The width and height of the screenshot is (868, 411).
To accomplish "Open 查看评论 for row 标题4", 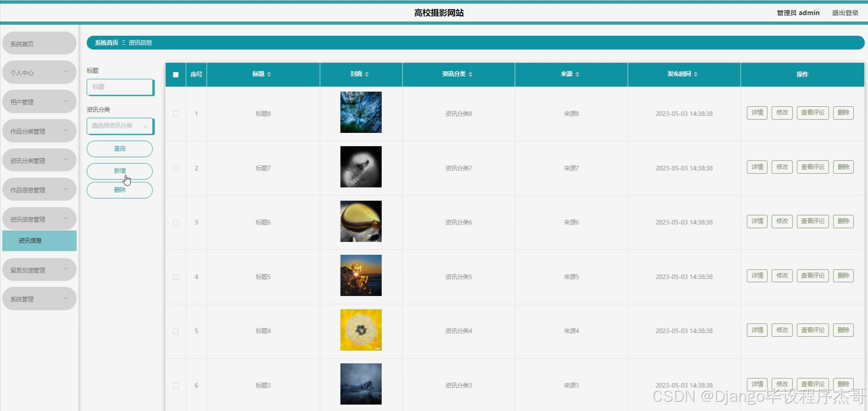I will 813,330.
